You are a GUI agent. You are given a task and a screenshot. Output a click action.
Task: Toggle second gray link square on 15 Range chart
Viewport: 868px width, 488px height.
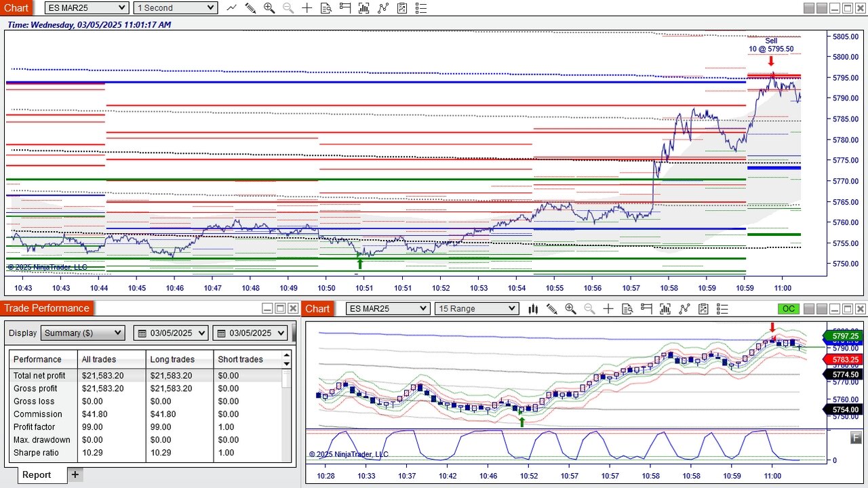[821, 309]
